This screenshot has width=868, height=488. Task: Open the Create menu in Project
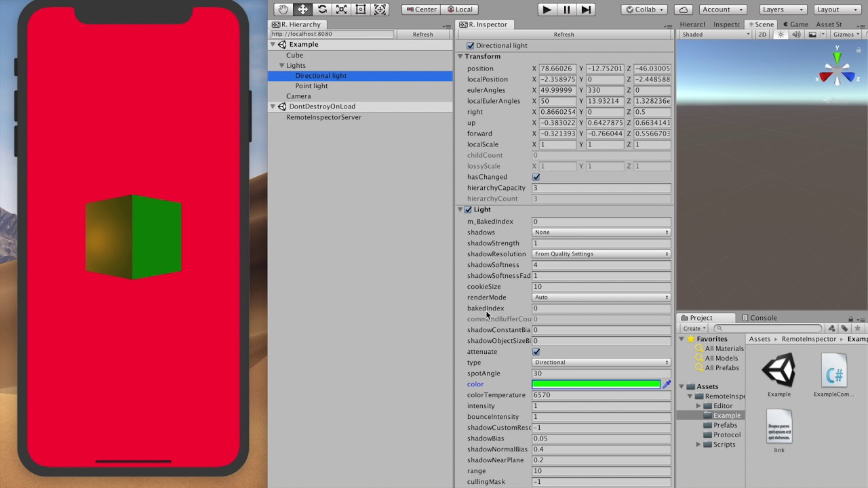694,329
